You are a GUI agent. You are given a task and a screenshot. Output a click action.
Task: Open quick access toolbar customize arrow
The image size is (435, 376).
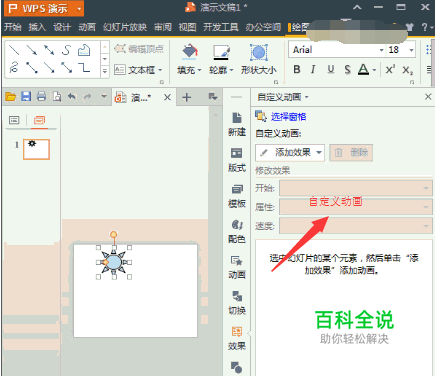point(104,97)
